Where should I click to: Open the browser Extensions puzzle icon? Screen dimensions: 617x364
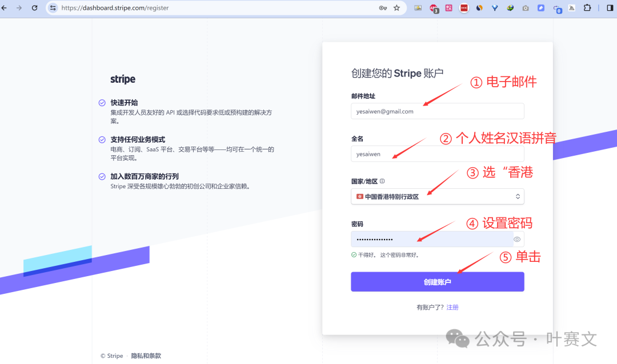point(587,8)
